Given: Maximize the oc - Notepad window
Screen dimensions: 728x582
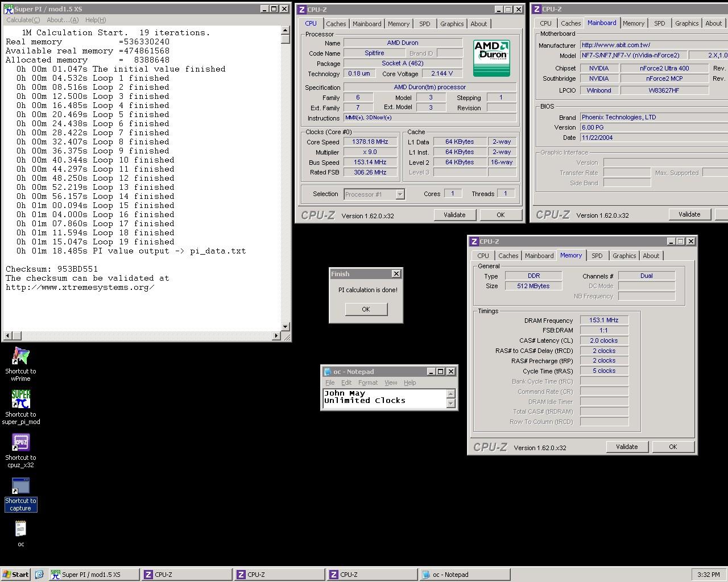Looking at the screenshot, I should click(x=440, y=371).
